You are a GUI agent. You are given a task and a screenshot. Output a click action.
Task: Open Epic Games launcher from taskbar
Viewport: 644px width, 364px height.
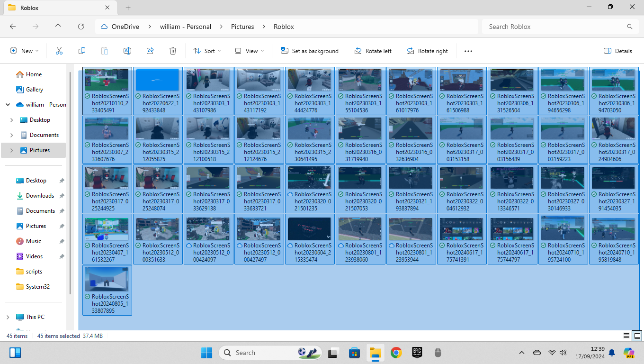417,353
